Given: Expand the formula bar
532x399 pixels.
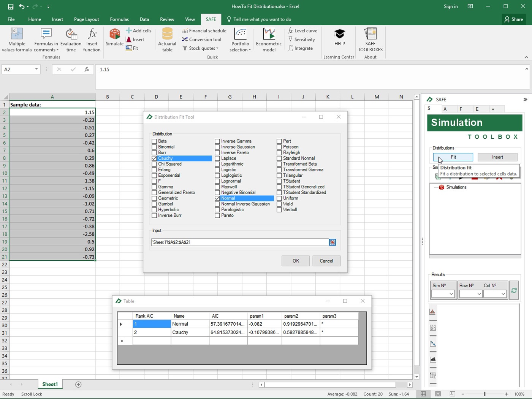Looking at the screenshot, I should coord(526,69).
